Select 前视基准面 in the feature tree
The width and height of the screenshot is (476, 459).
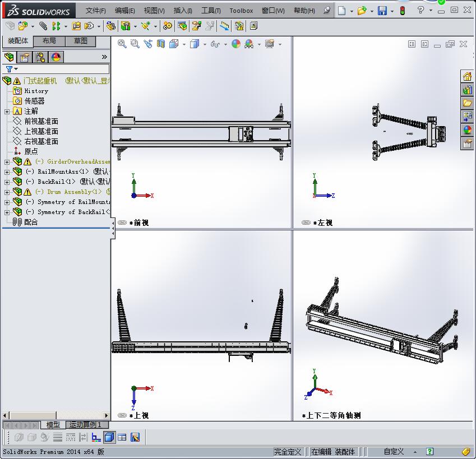pyautogui.click(x=41, y=122)
